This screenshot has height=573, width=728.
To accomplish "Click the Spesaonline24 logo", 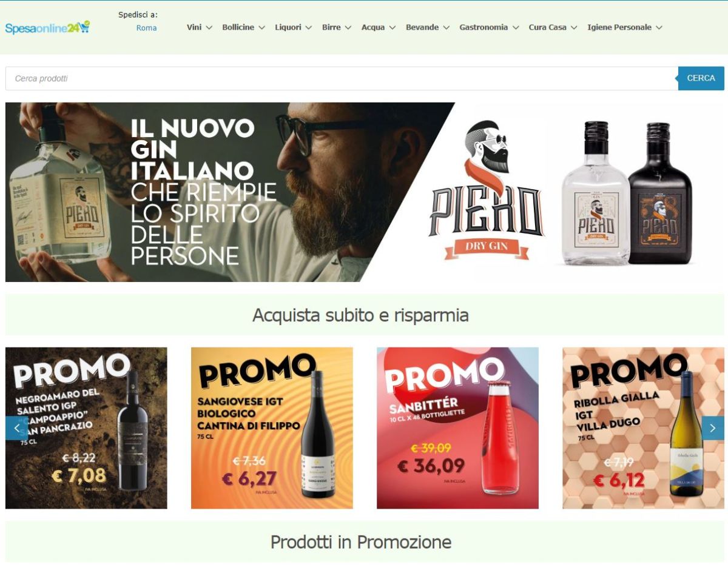I will click(x=47, y=27).
